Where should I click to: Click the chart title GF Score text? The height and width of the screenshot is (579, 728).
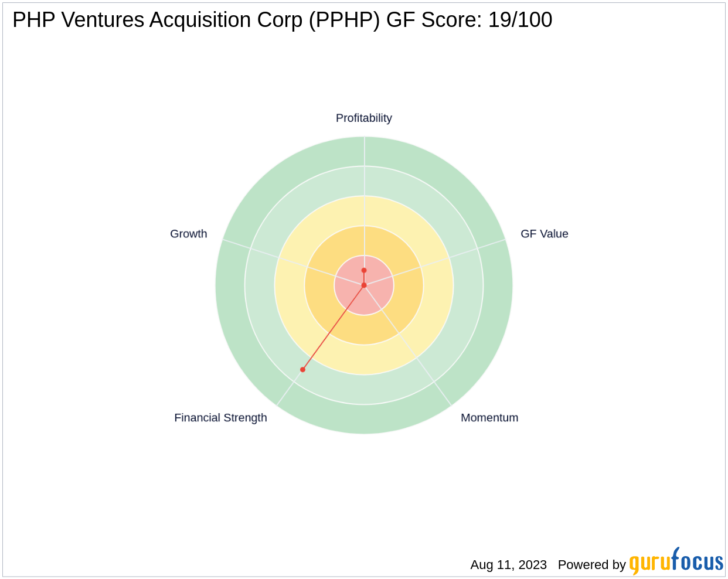282,20
